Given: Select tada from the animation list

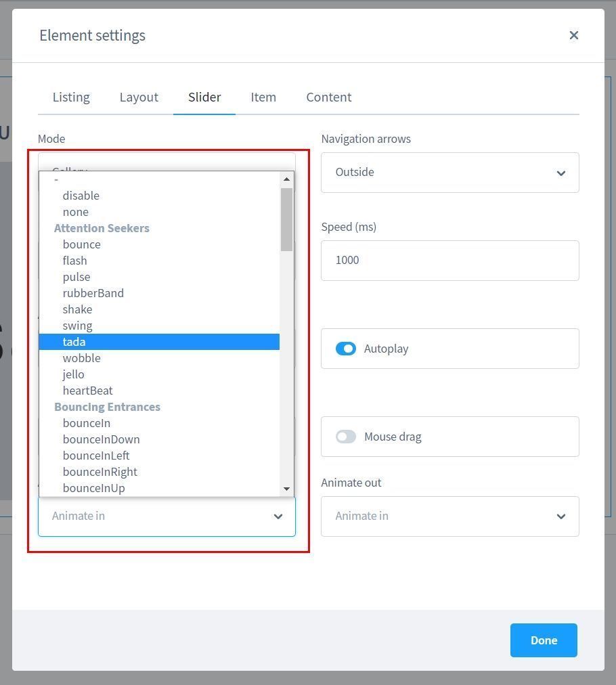Looking at the screenshot, I should point(159,342).
